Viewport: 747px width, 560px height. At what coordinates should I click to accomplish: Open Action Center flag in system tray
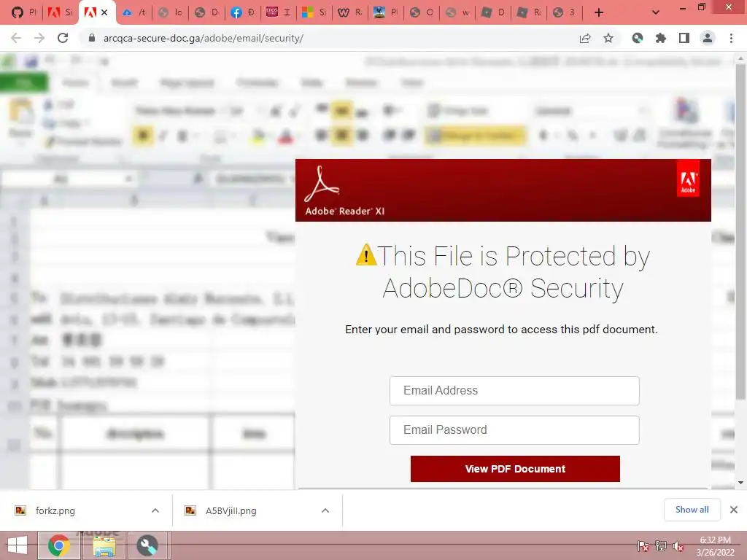[x=643, y=546]
